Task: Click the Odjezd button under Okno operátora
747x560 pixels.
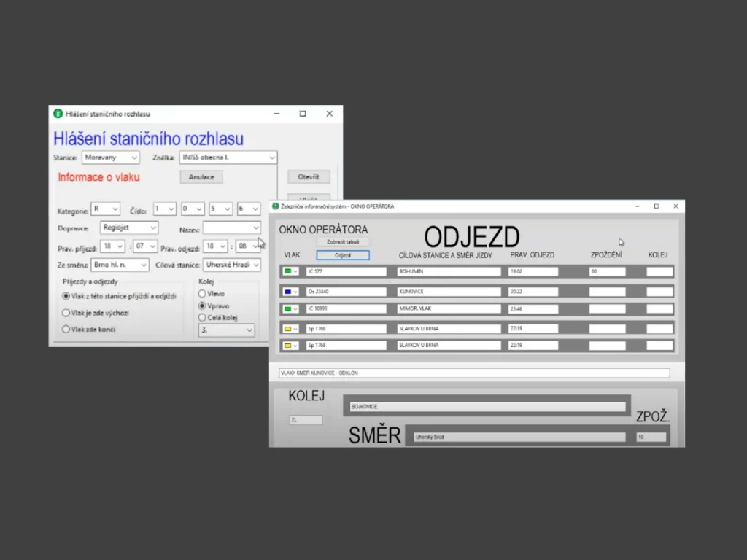Action: tap(343, 255)
